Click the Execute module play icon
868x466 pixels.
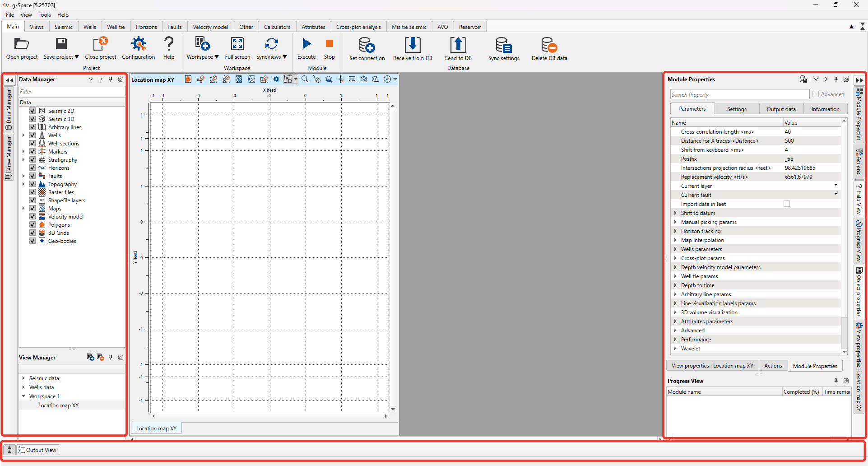pos(306,44)
